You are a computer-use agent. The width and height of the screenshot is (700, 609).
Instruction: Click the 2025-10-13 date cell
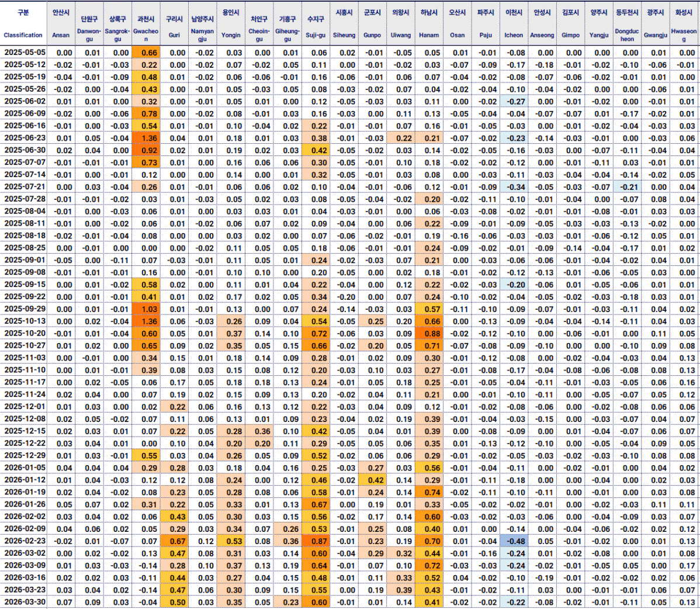(23, 321)
